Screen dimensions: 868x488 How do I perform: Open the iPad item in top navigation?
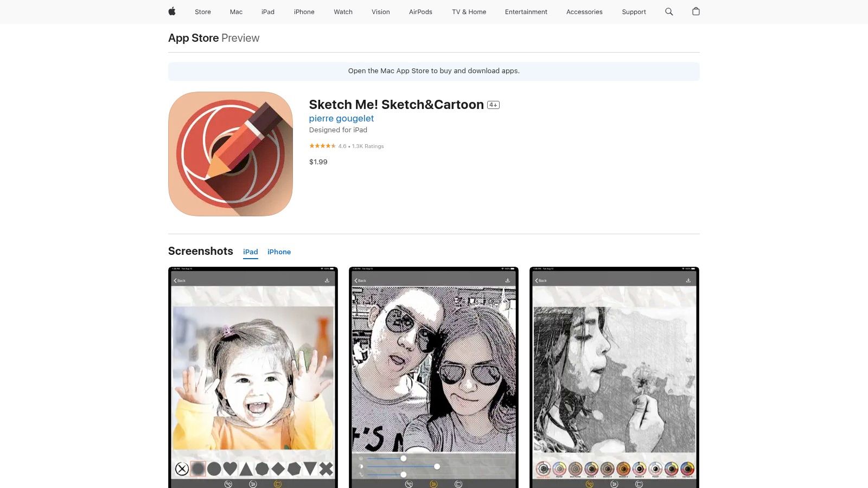coord(268,12)
